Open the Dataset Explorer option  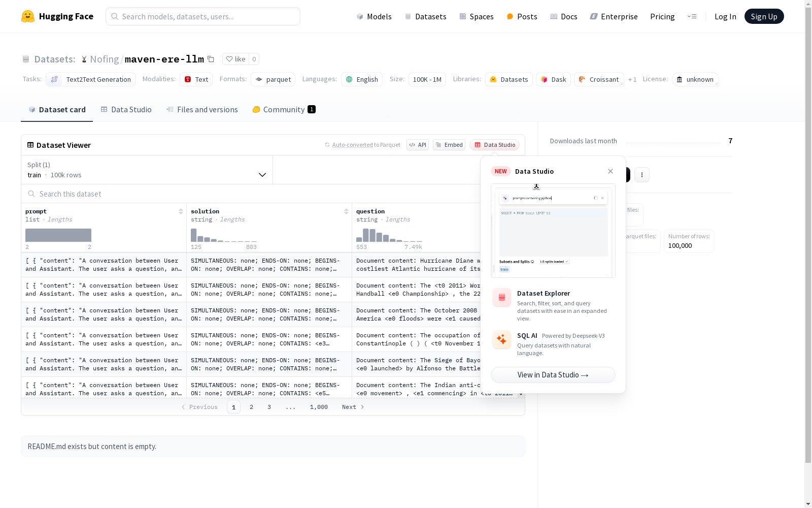pos(553,305)
